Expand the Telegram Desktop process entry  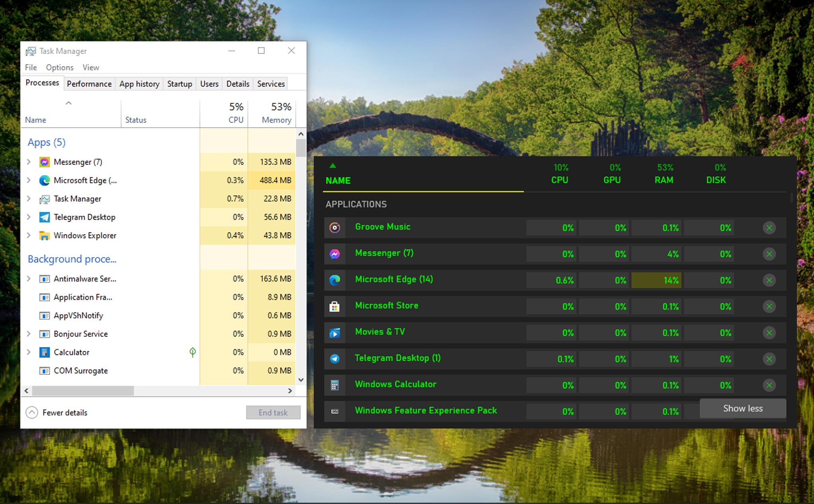tap(29, 217)
